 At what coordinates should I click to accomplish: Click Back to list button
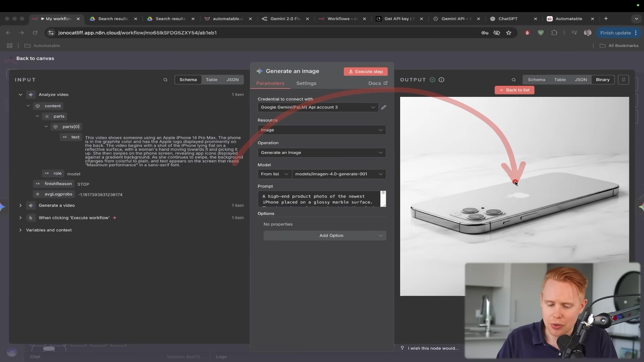click(514, 90)
